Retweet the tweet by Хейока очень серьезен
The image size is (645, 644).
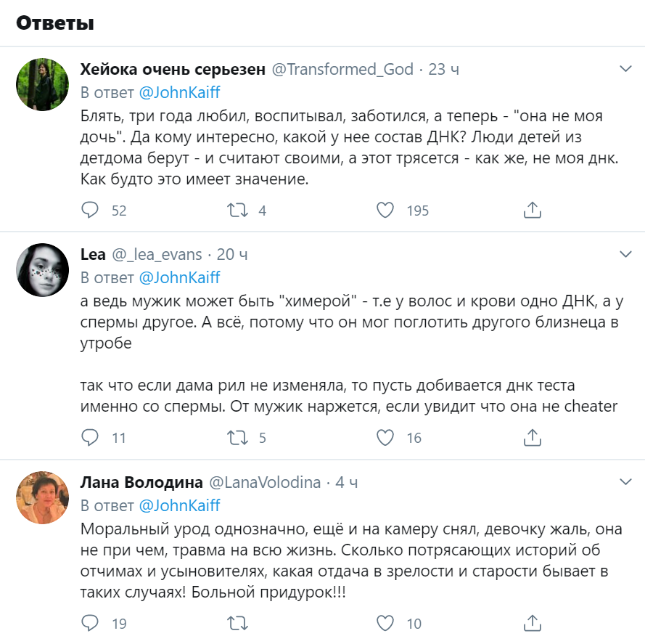point(237,211)
